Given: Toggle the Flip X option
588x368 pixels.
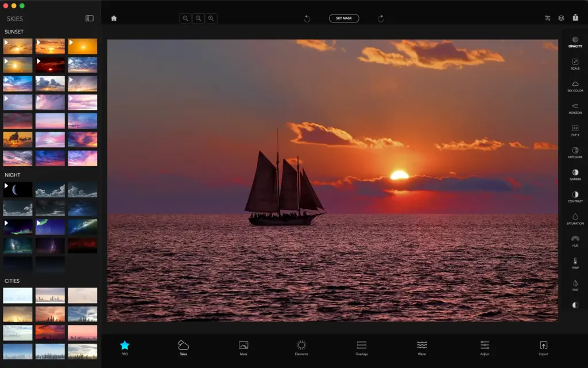Looking at the screenshot, I should click(x=575, y=131).
